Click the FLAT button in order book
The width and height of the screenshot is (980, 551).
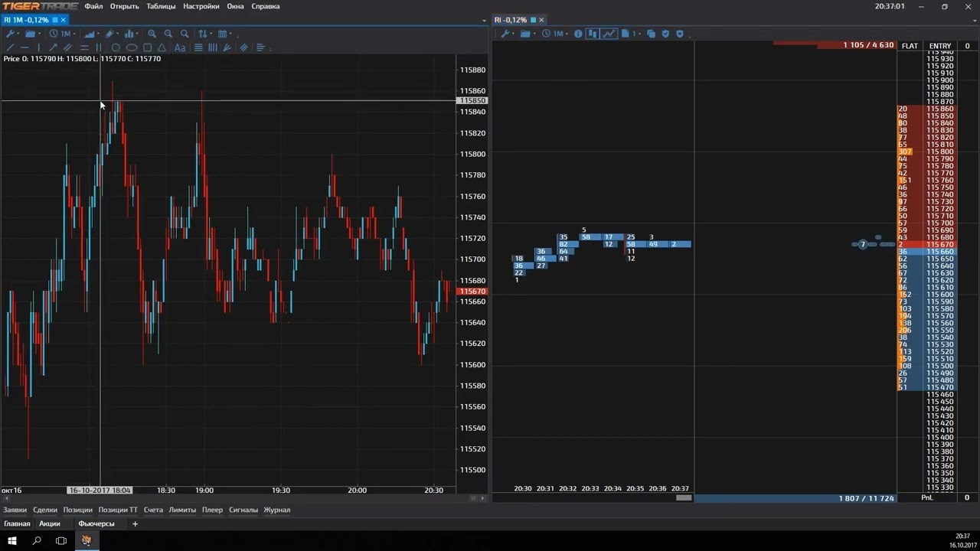(910, 46)
